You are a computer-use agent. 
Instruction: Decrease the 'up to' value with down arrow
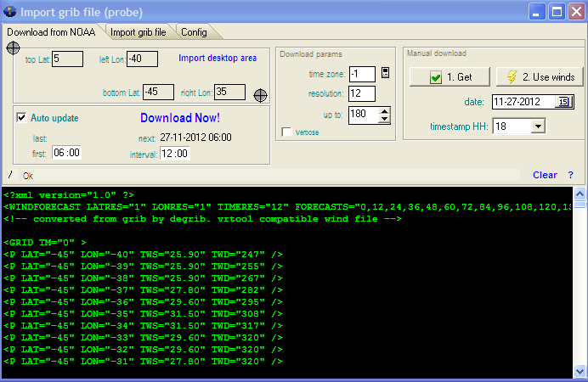pos(384,118)
